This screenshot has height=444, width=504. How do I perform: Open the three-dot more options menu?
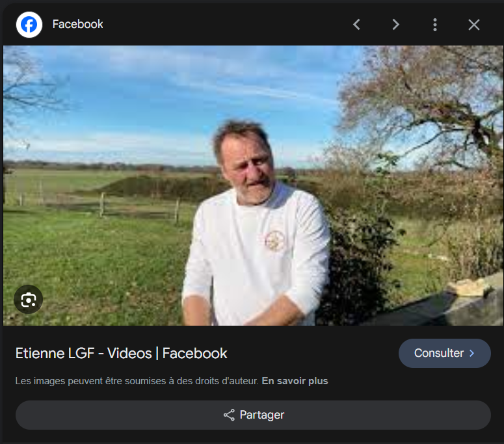[434, 25]
